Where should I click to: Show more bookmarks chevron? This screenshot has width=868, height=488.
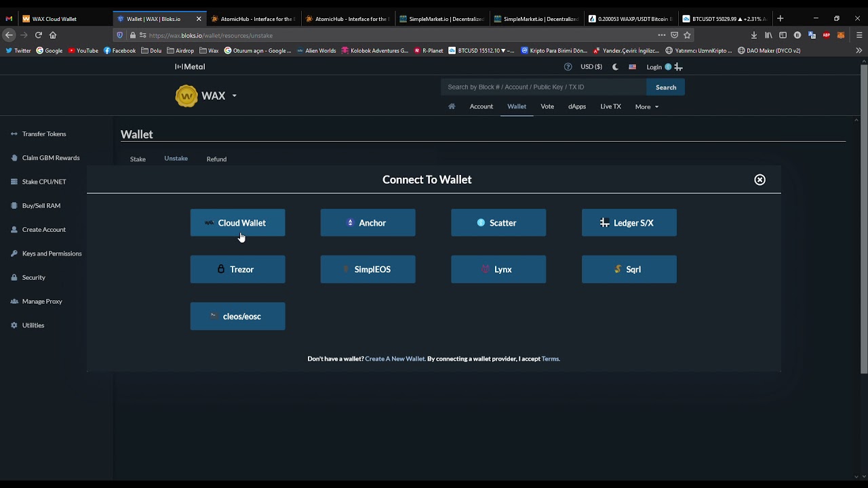tap(859, 50)
